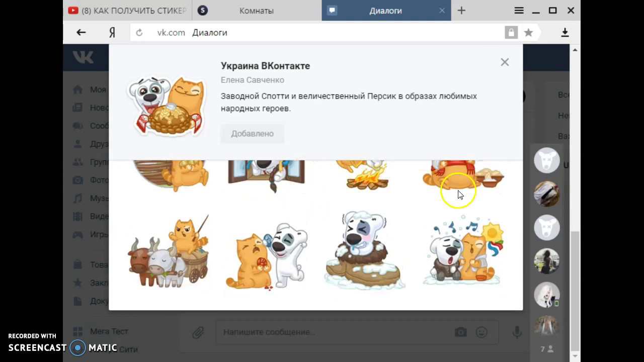Open the documents icon in VK sidebar

pos(77,301)
